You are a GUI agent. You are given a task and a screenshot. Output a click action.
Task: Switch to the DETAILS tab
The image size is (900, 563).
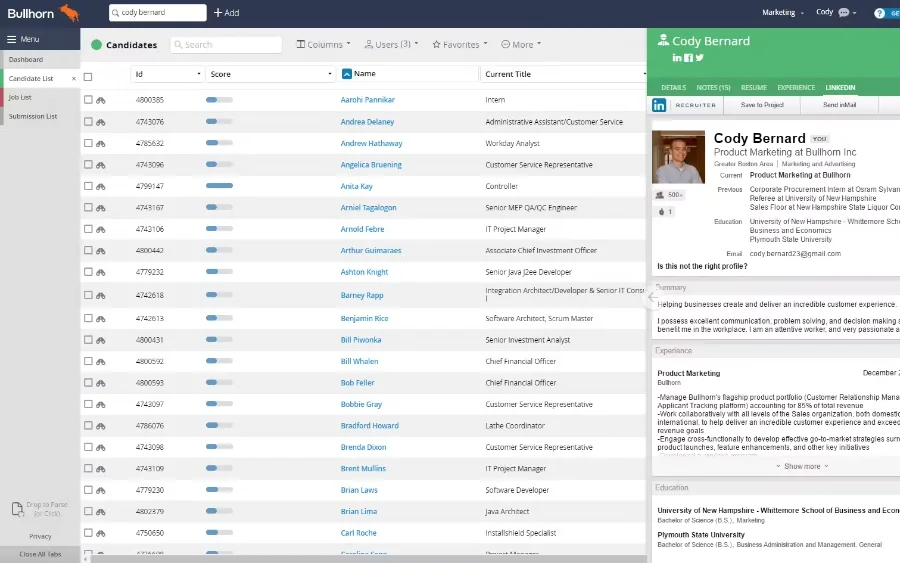(673, 88)
